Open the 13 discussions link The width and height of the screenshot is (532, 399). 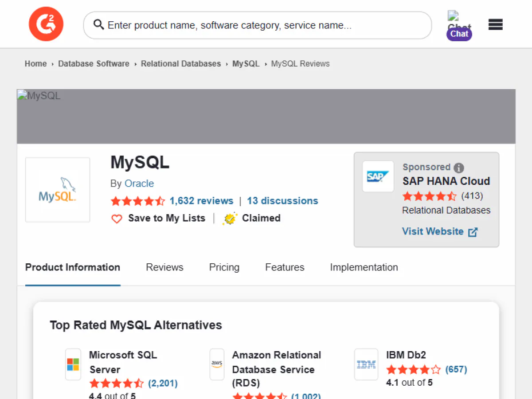click(x=282, y=201)
